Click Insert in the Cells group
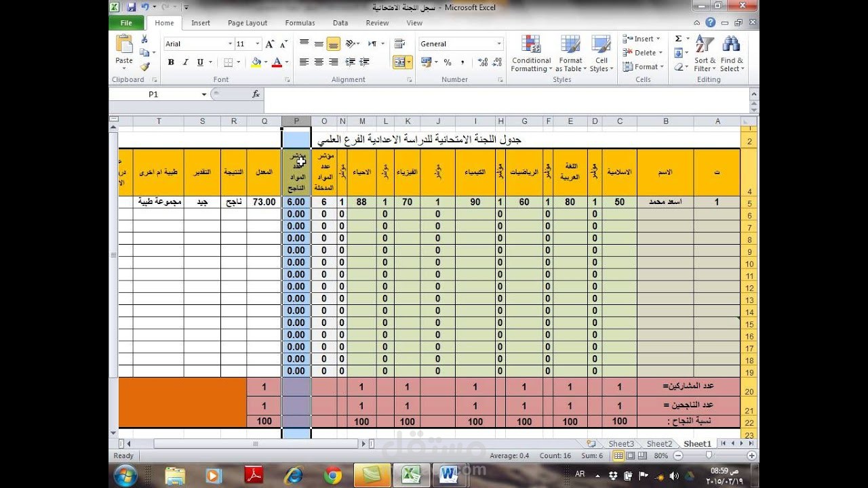The width and height of the screenshot is (868, 488). (641, 39)
